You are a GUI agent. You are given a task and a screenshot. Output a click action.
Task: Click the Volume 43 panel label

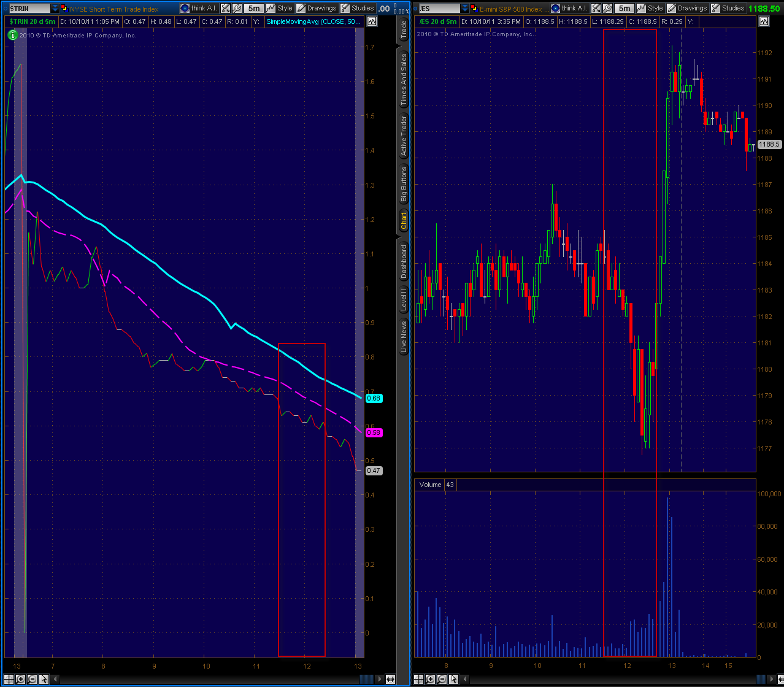tap(436, 485)
